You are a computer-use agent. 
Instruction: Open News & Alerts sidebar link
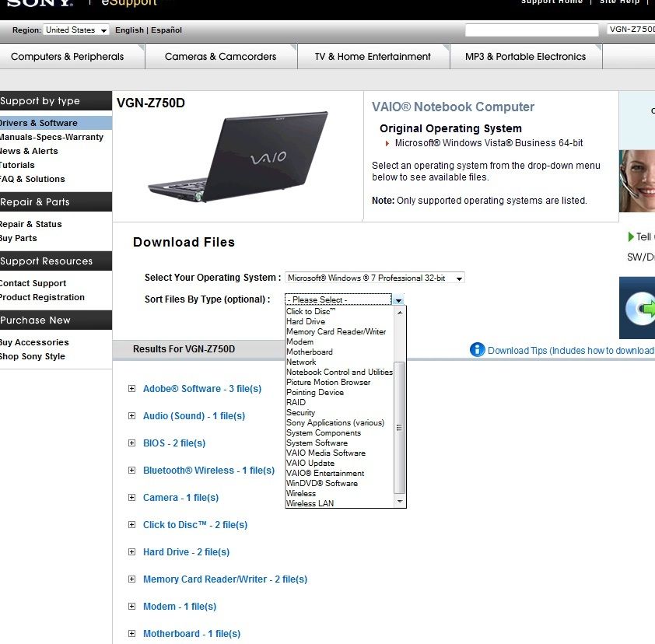[x=29, y=151]
